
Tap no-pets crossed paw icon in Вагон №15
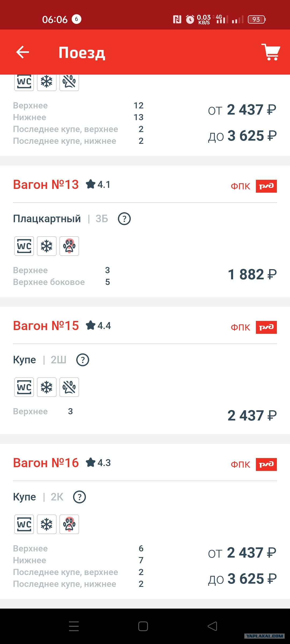click(x=69, y=387)
